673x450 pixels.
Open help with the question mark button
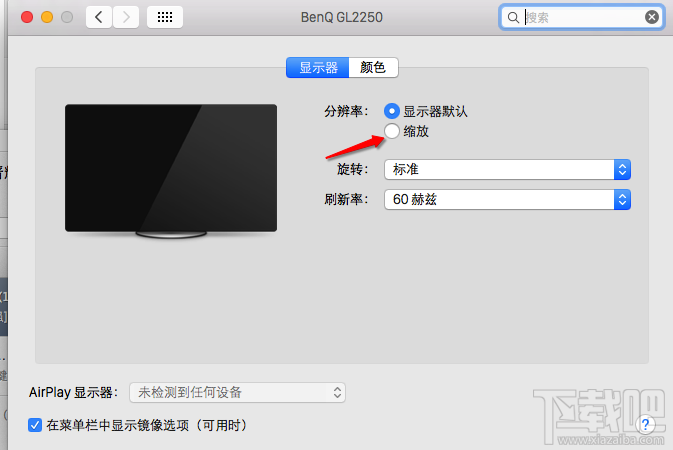click(x=645, y=425)
